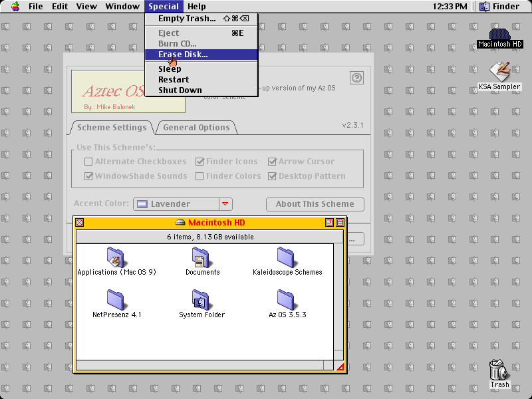Image resolution: width=532 pixels, height=399 pixels.
Task: Toggle the Finder Icons checkbox
Action: [199, 162]
